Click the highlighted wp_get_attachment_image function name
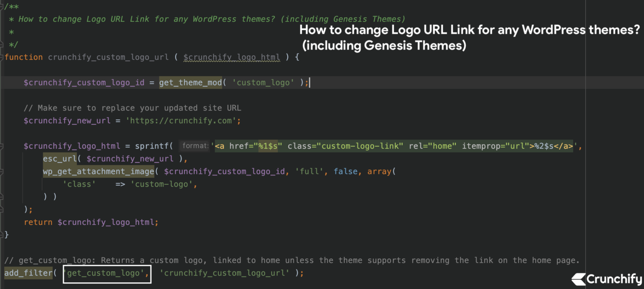Image resolution: width=644 pixels, height=289 pixels. (x=98, y=171)
